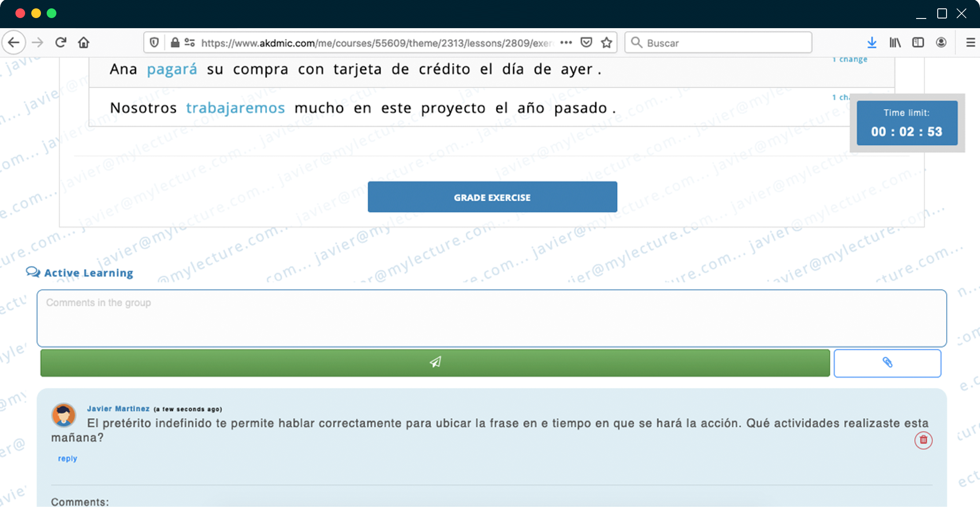The width and height of the screenshot is (980, 520).
Task: Toggle the sidebar view in Firefox
Action: [918, 42]
